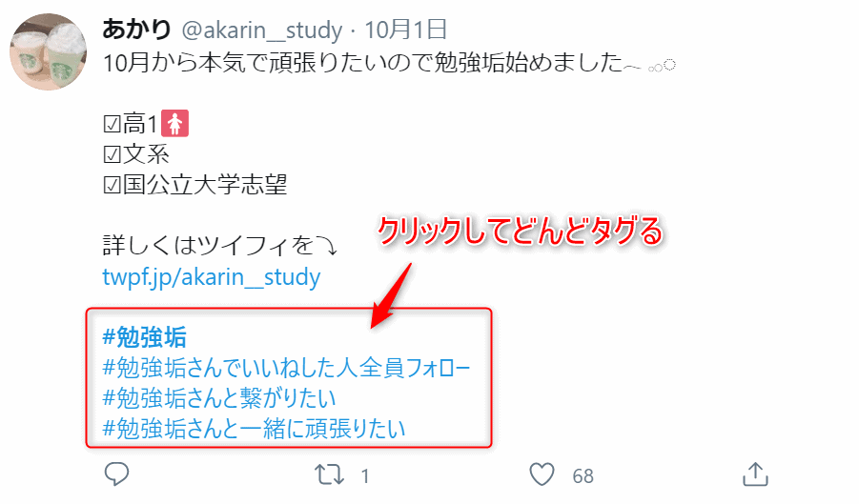Click the red annotation arrow

coord(391,296)
